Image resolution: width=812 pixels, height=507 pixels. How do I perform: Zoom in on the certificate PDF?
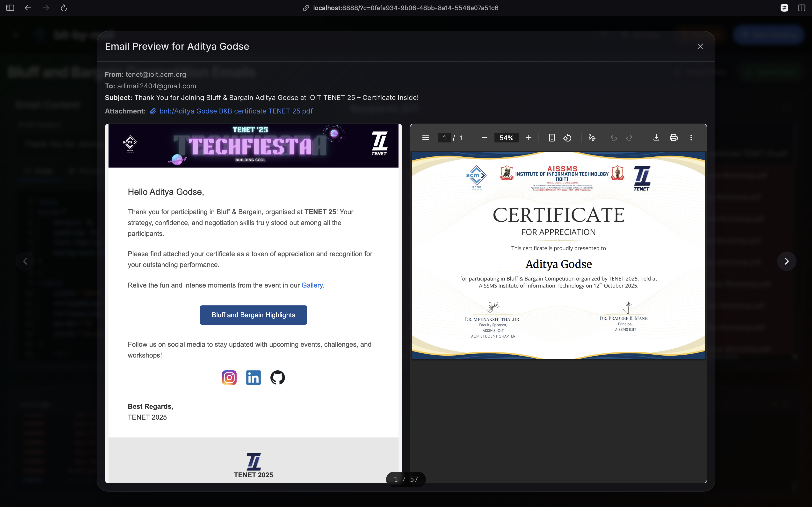[528, 137]
